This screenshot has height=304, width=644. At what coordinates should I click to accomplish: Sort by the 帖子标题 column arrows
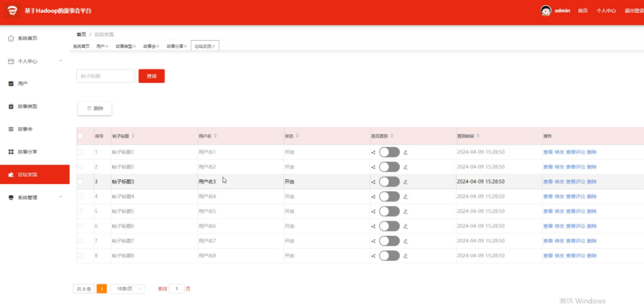(x=133, y=136)
